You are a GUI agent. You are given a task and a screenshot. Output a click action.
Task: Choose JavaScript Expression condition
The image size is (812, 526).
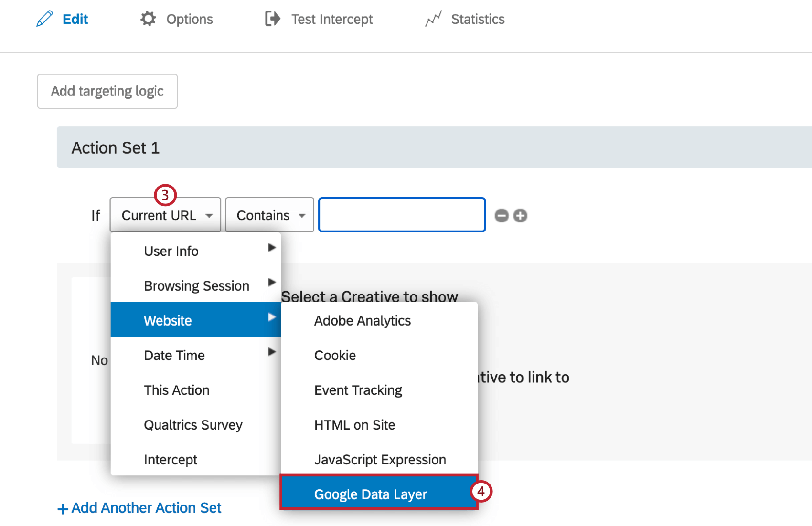coord(380,459)
